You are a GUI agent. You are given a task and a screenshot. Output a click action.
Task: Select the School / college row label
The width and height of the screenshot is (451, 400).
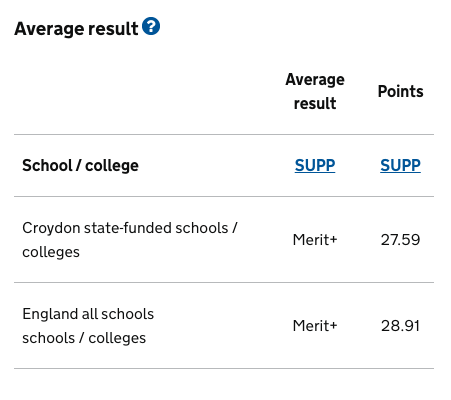tap(80, 166)
